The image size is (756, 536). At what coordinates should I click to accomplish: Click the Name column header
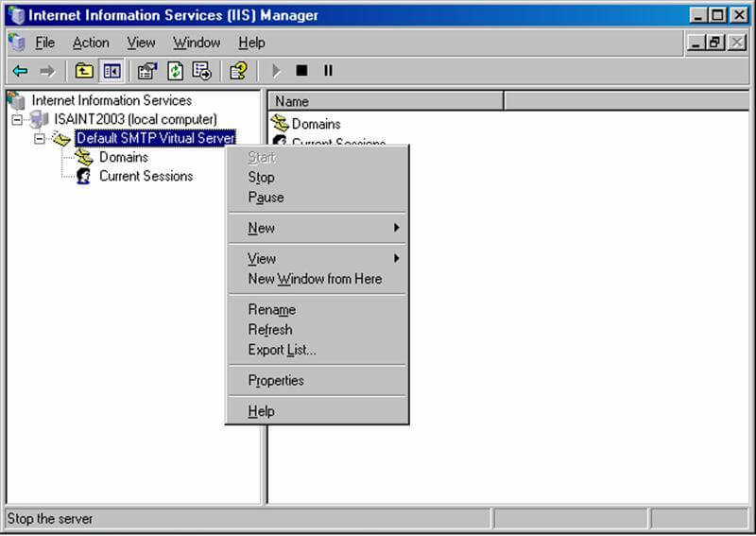(386, 101)
